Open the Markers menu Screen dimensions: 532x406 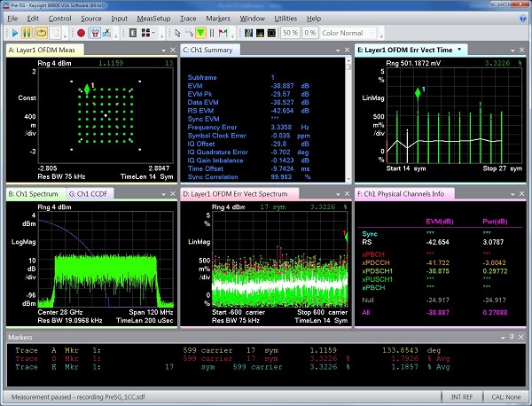point(220,18)
